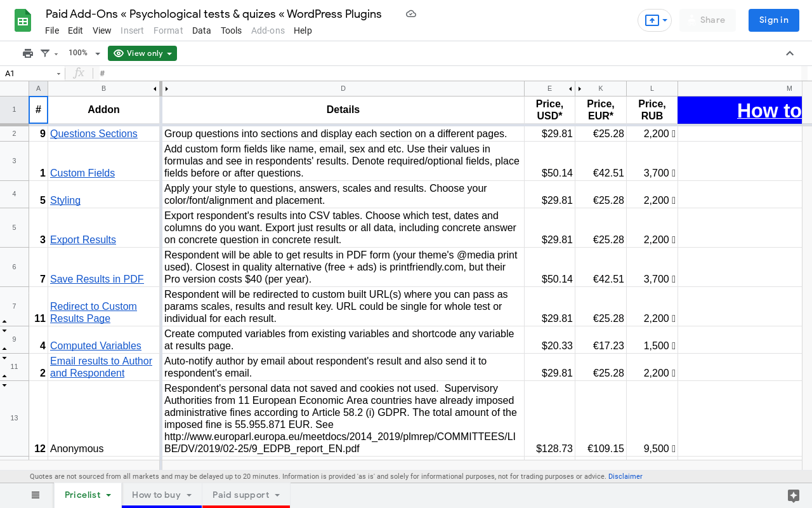Select column D header
812x508 pixels.
[x=343, y=89]
